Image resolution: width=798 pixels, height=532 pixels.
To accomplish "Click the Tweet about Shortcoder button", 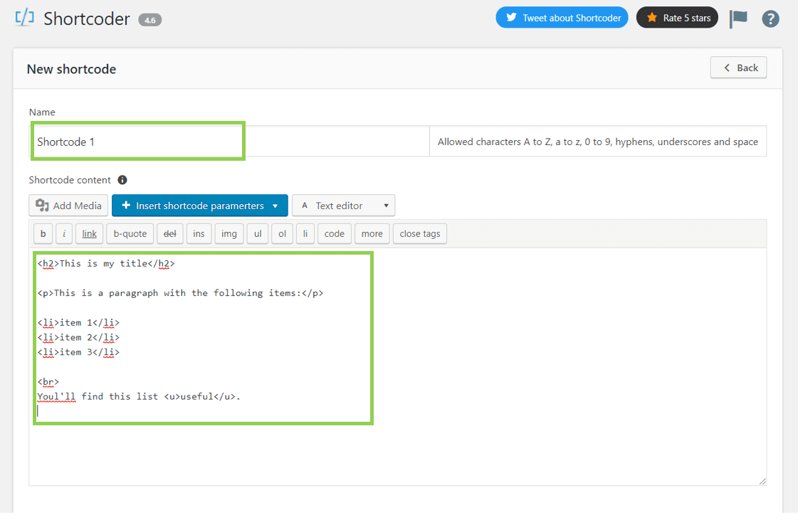I will pyautogui.click(x=562, y=18).
